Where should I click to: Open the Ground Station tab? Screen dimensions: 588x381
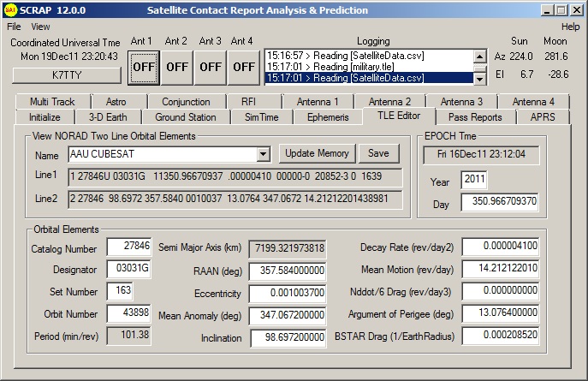(x=186, y=117)
